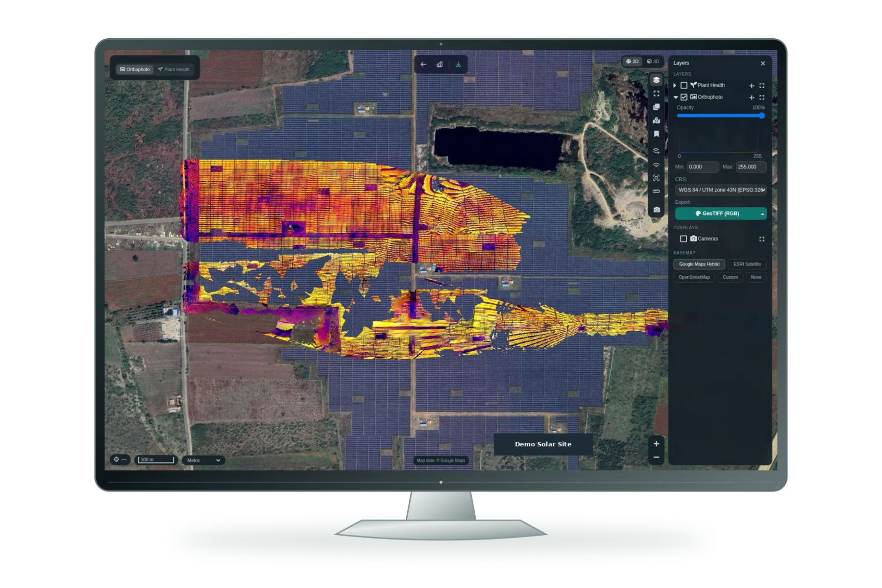882x588 pixels.
Task: Select OpenStreetMap basemap
Action: 694,277
